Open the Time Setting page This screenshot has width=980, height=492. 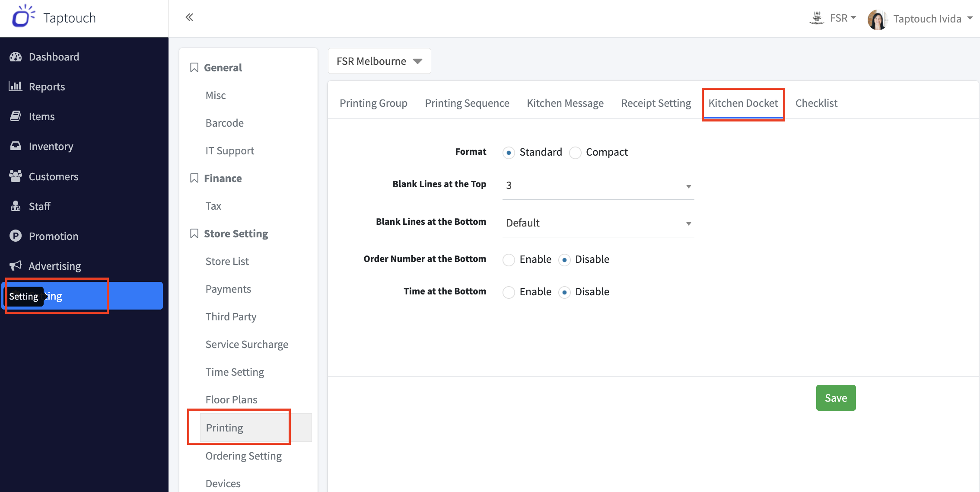(x=235, y=372)
